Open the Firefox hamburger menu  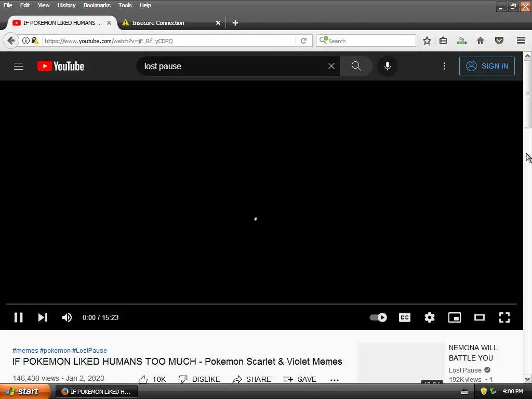(x=521, y=41)
